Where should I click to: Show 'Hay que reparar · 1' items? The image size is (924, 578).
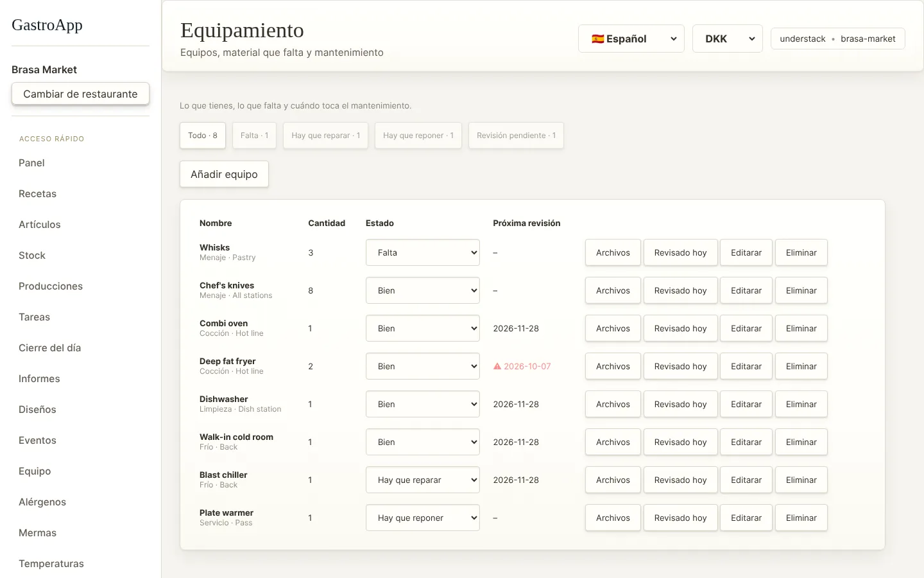[x=325, y=136]
